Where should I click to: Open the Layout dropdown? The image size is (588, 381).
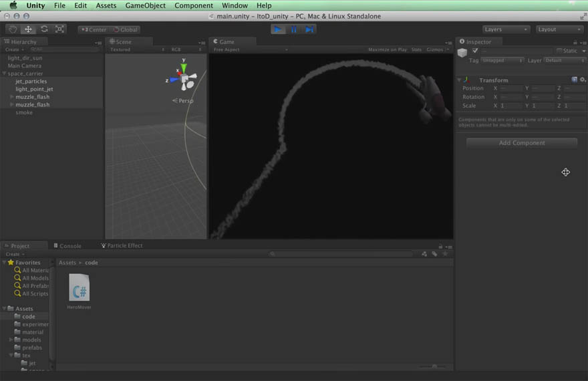click(559, 29)
